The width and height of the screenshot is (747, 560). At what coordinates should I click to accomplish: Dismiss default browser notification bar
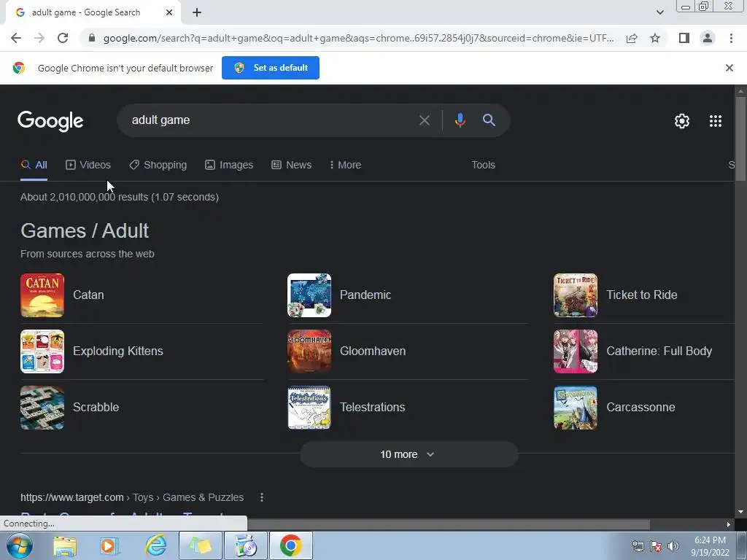click(x=729, y=68)
